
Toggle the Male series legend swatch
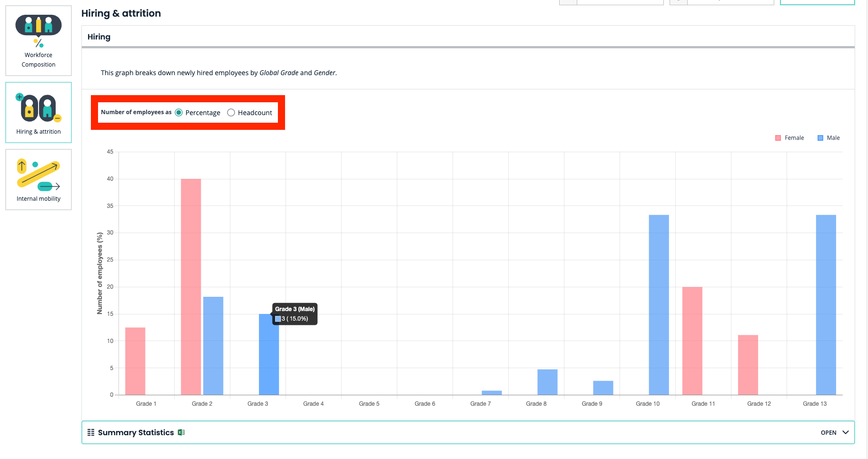pos(820,138)
